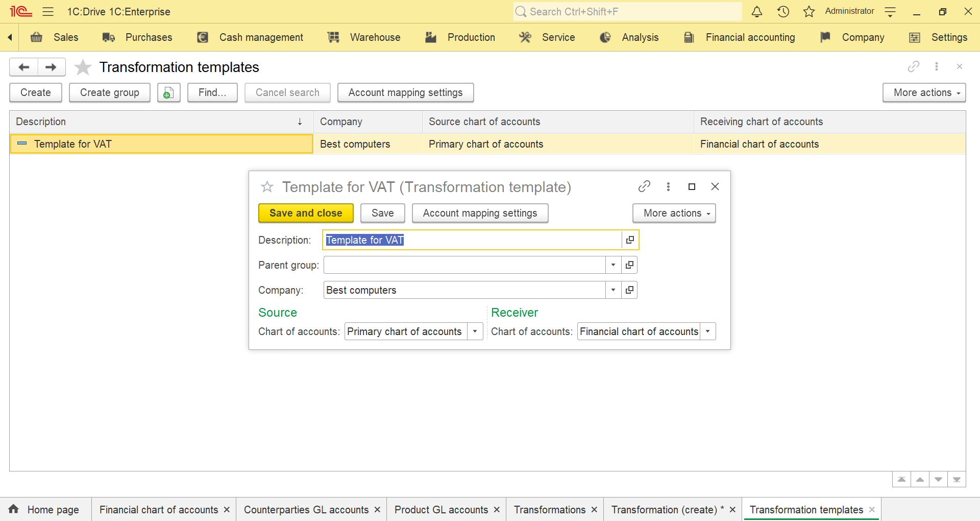The width and height of the screenshot is (980, 521).
Task: Open history clock icon
Action: click(x=783, y=11)
